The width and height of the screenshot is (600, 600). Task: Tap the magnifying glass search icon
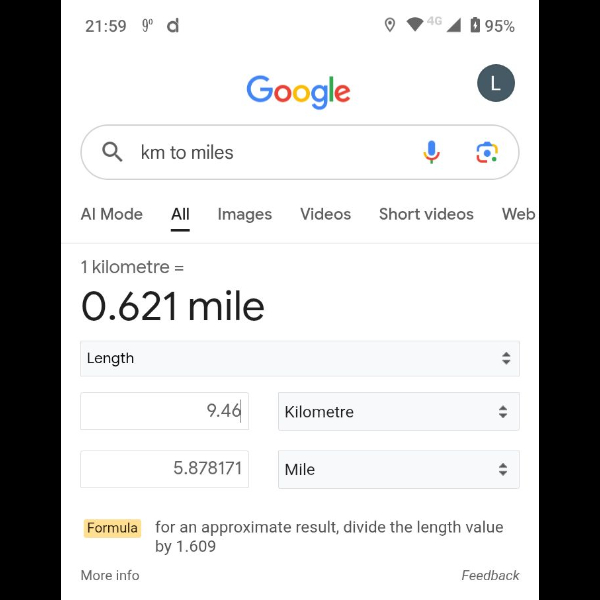click(113, 152)
